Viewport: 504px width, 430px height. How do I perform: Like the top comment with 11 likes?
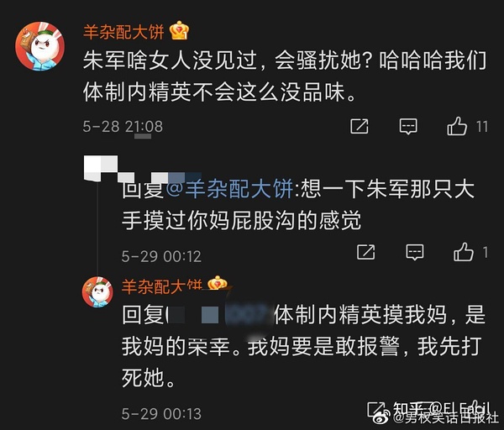click(457, 126)
